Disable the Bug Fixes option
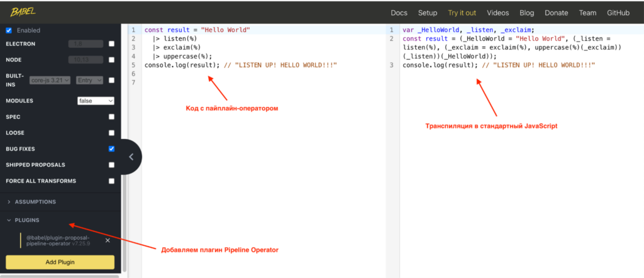The width and height of the screenshot is (644, 278). pos(111,149)
